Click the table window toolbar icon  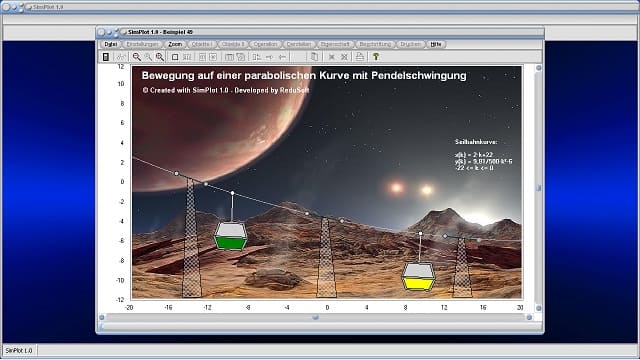[x=229, y=57]
